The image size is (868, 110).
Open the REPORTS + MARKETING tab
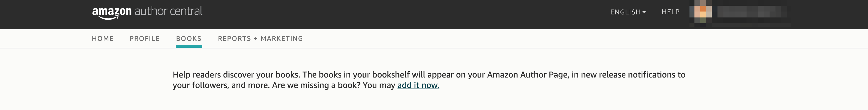point(260,38)
